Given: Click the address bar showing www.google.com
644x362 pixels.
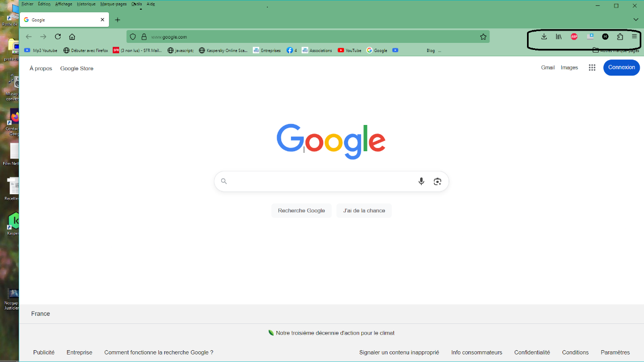Looking at the screenshot, I should point(308,37).
